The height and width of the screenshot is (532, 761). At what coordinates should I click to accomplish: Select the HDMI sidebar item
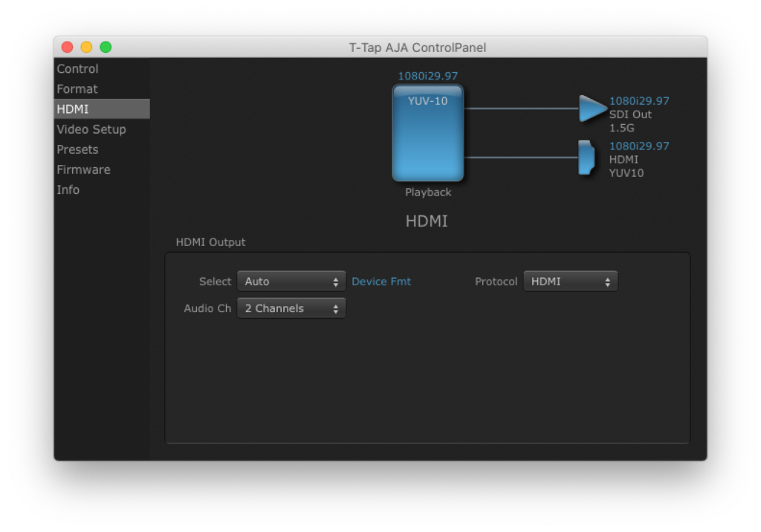pyautogui.click(x=102, y=108)
